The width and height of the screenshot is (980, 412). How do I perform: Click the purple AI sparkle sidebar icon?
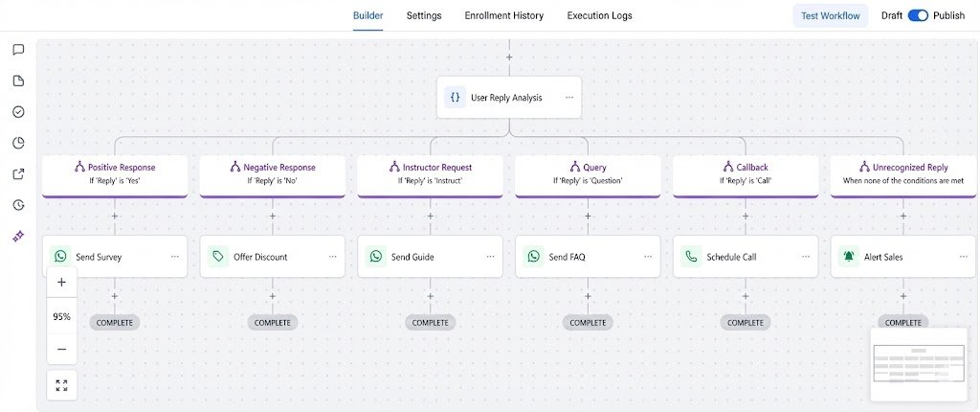[18, 236]
